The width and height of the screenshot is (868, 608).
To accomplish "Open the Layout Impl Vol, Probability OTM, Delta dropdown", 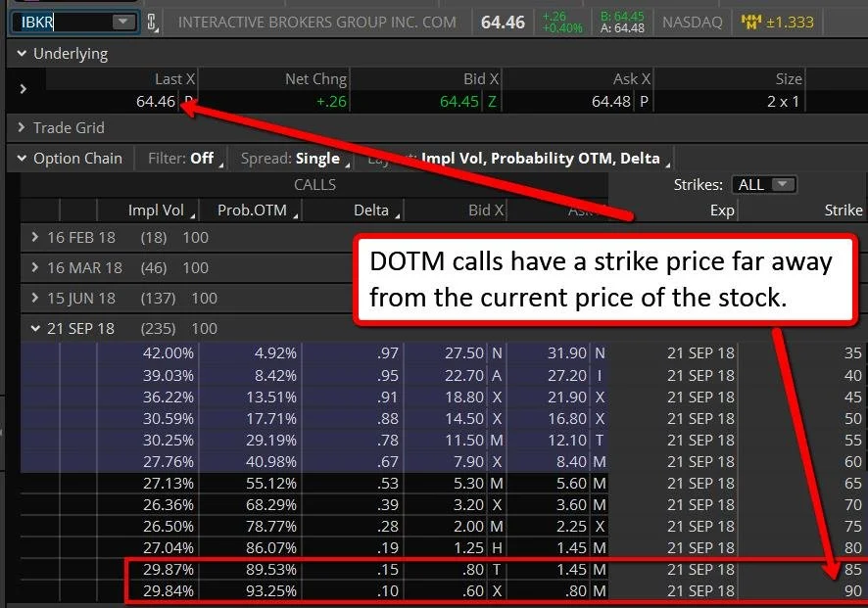I will (520, 159).
